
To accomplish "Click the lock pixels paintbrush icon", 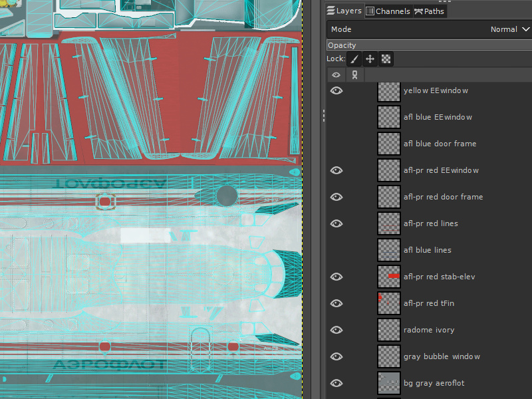I will coord(355,59).
